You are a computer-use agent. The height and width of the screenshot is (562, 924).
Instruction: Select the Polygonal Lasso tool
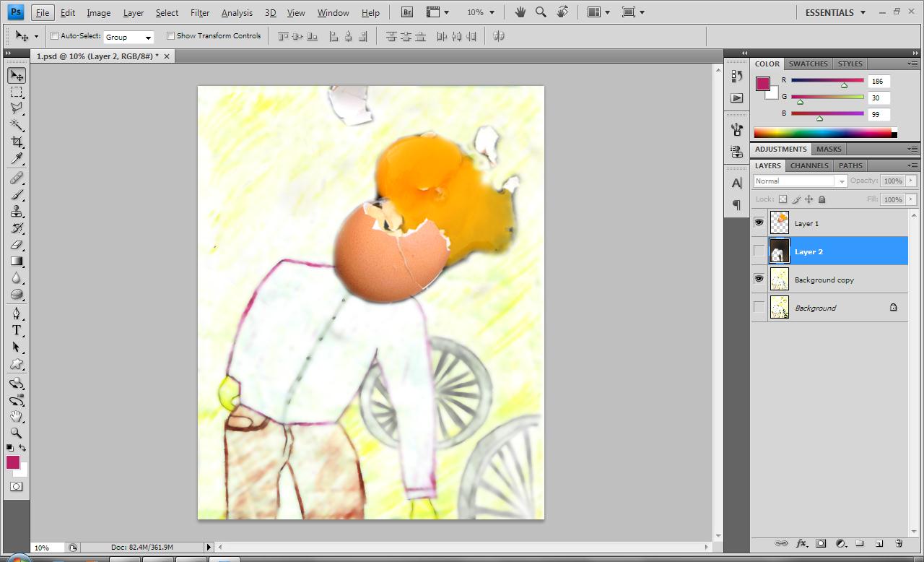pos(16,109)
